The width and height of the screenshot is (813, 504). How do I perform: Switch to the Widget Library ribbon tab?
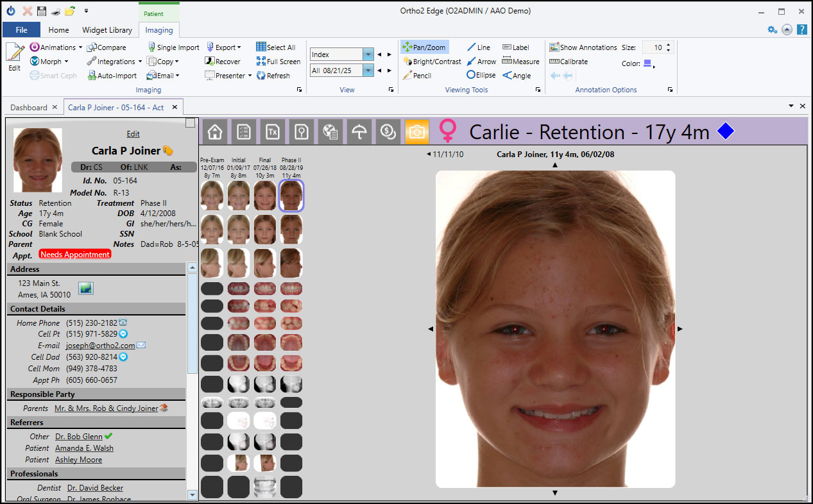tap(107, 30)
